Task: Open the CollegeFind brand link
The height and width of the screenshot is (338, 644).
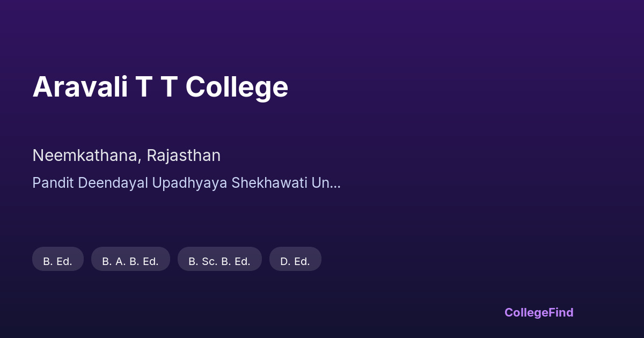Action: click(538, 312)
